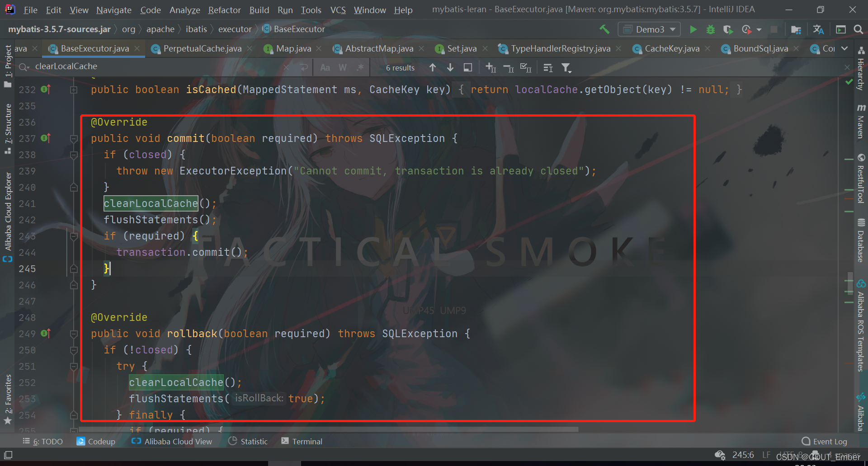
Task: Click the profiler run icon
Action: tap(746, 29)
